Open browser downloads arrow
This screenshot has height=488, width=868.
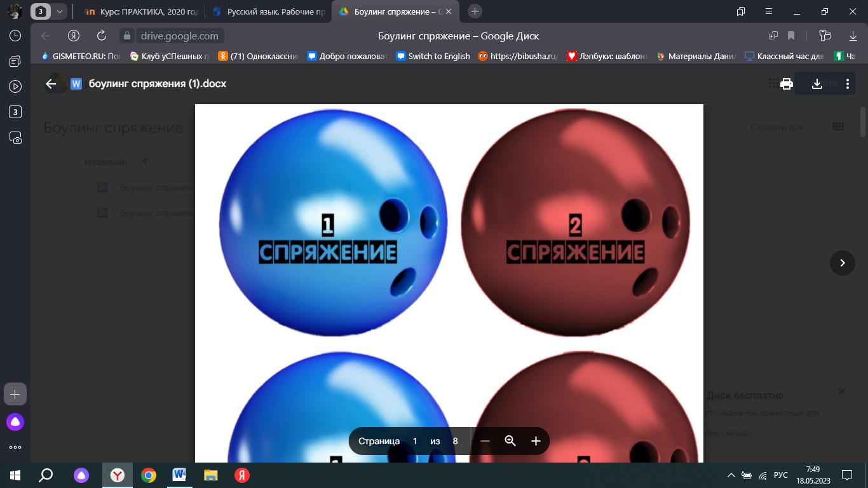(853, 36)
